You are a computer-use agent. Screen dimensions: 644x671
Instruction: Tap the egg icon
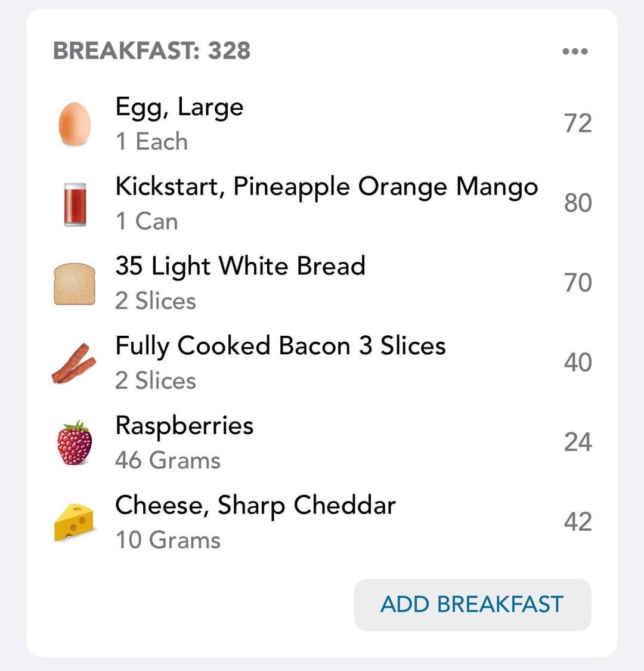(75, 124)
